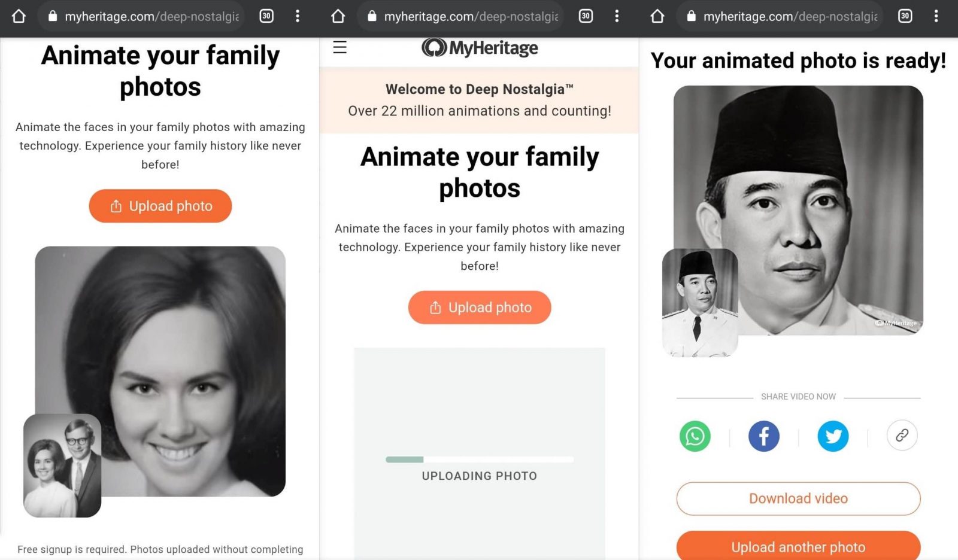The width and height of the screenshot is (958, 560).
Task: Share animated photo on Twitter
Action: pos(833,436)
